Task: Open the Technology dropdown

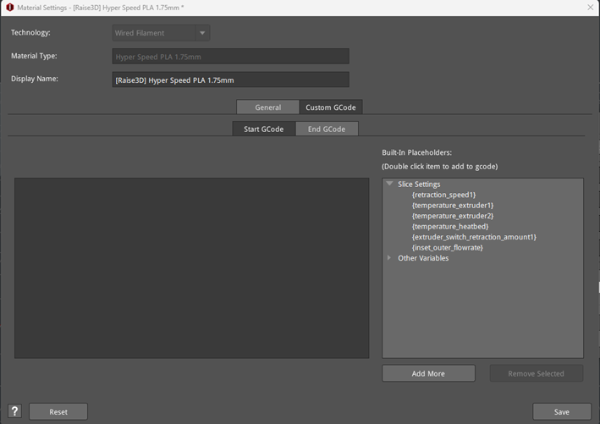Action: tap(161, 33)
